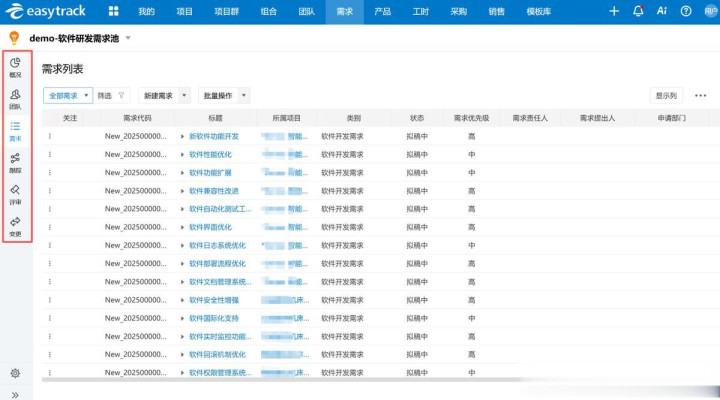The width and height of the screenshot is (720, 400).
Task: Open the 软件性能优化 requirement link
Action: pyautogui.click(x=210, y=154)
